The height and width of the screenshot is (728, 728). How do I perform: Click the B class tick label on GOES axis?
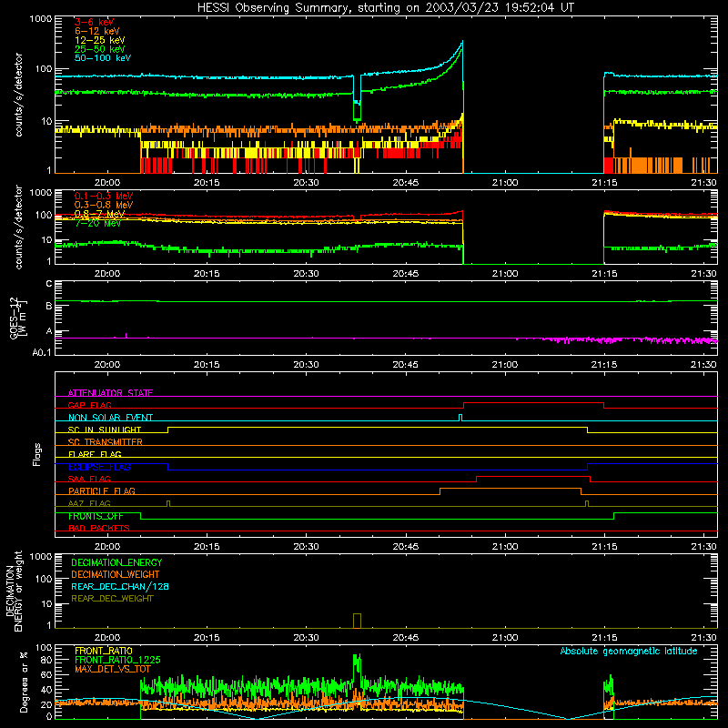(x=49, y=306)
